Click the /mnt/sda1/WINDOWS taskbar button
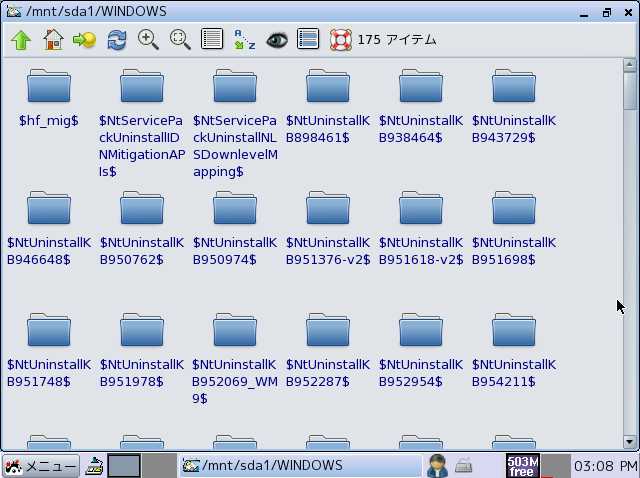Screen dimensions: 640x478 click(x=300, y=466)
